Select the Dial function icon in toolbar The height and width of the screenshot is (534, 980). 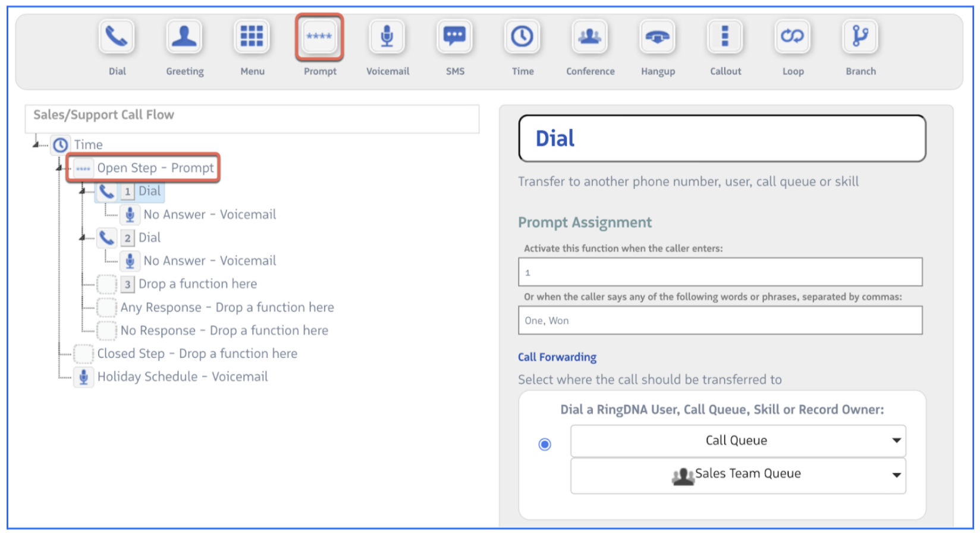117,37
